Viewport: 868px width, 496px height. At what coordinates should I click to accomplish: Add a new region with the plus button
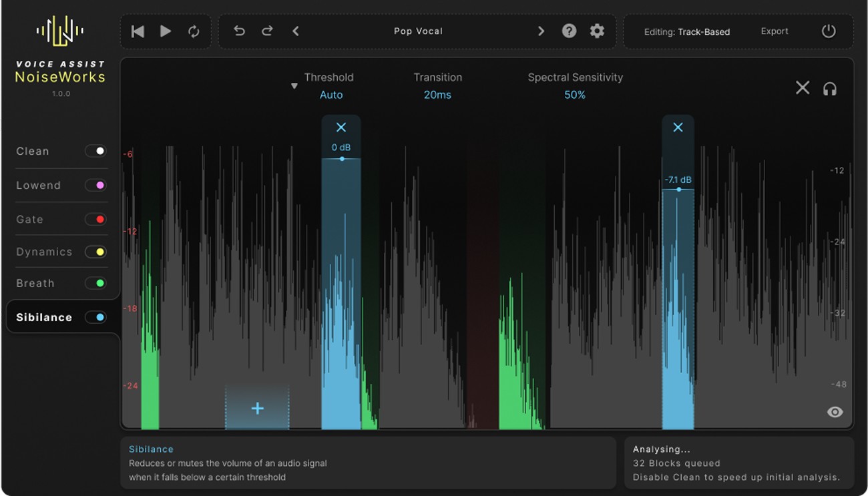coord(257,408)
